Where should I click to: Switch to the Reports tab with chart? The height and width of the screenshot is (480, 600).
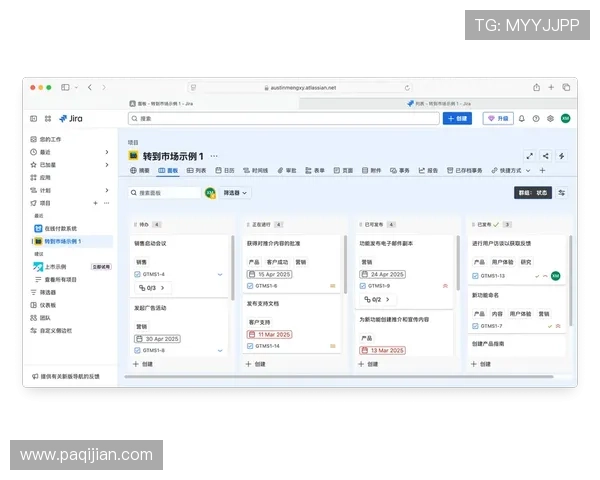tap(428, 170)
